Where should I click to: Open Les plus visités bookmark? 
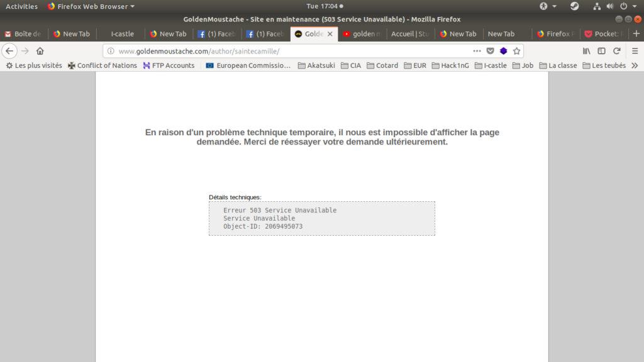[34, 65]
